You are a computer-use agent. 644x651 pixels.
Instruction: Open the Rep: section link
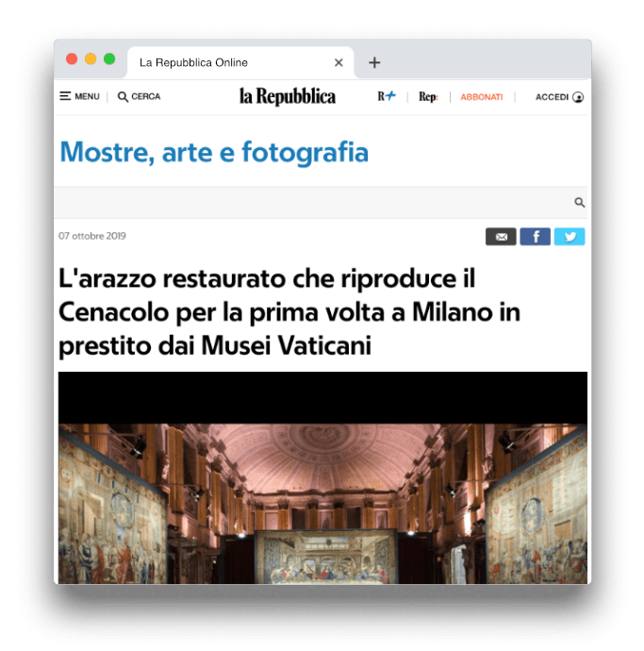(x=428, y=97)
